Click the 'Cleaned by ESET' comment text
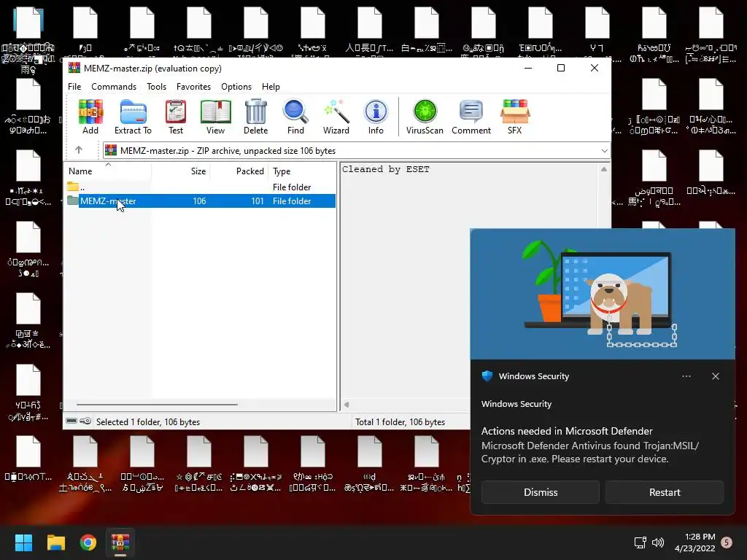Image resolution: width=747 pixels, height=560 pixels. pos(385,169)
